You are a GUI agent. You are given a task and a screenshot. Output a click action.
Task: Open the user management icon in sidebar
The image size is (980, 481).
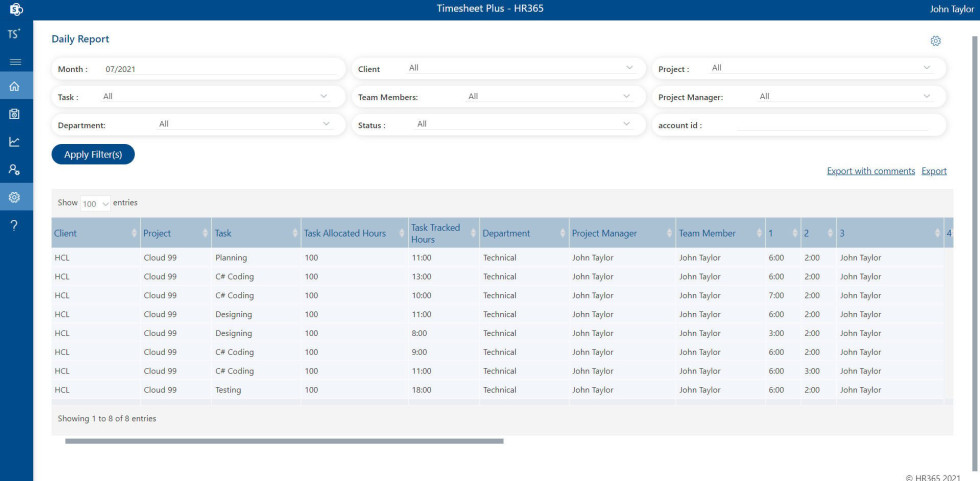15,170
